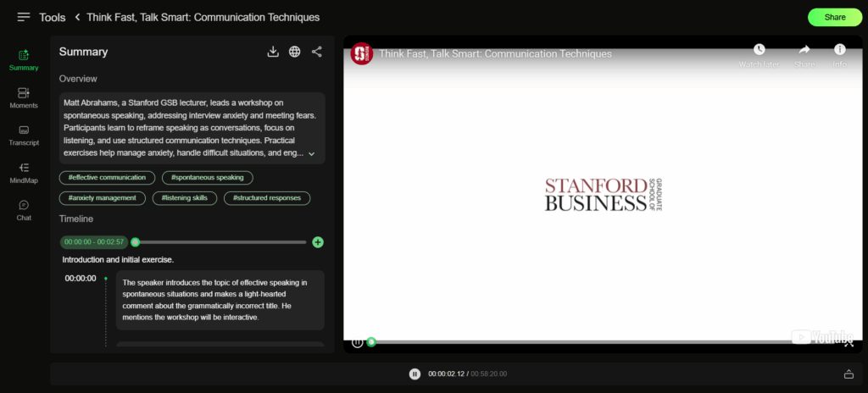Click the Tools menu label
868x393 pixels.
(52, 18)
